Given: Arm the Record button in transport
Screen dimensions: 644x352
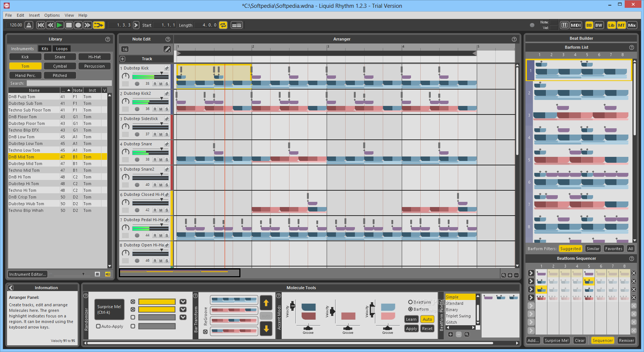Looking at the screenshot, I should (x=78, y=25).
